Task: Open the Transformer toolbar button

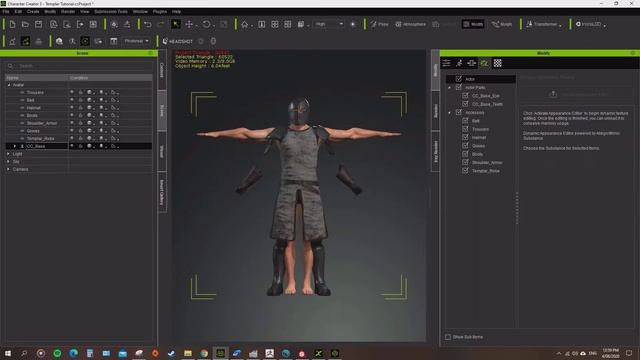Action: pos(543,24)
